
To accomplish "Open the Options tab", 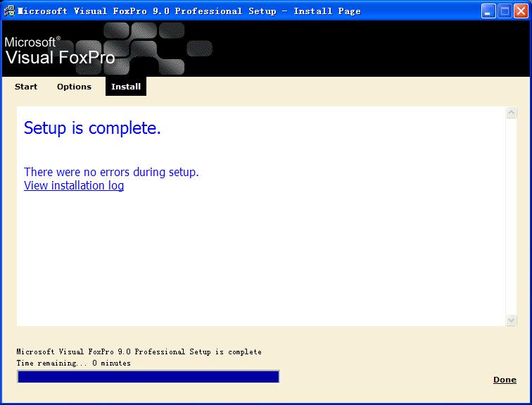I will pyautogui.click(x=74, y=87).
